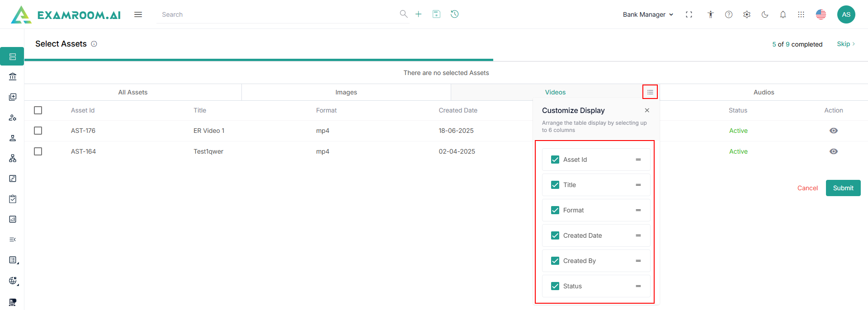This screenshot has height=310, width=868.
Task: Click the customize columns list icon
Action: pyautogui.click(x=650, y=92)
